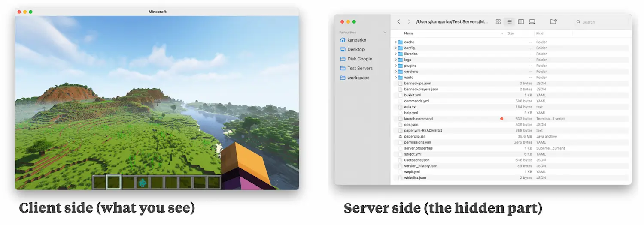This screenshot has width=644, height=225.
Task: Click red tag dot on launch.command
Action: click(501, 119)
